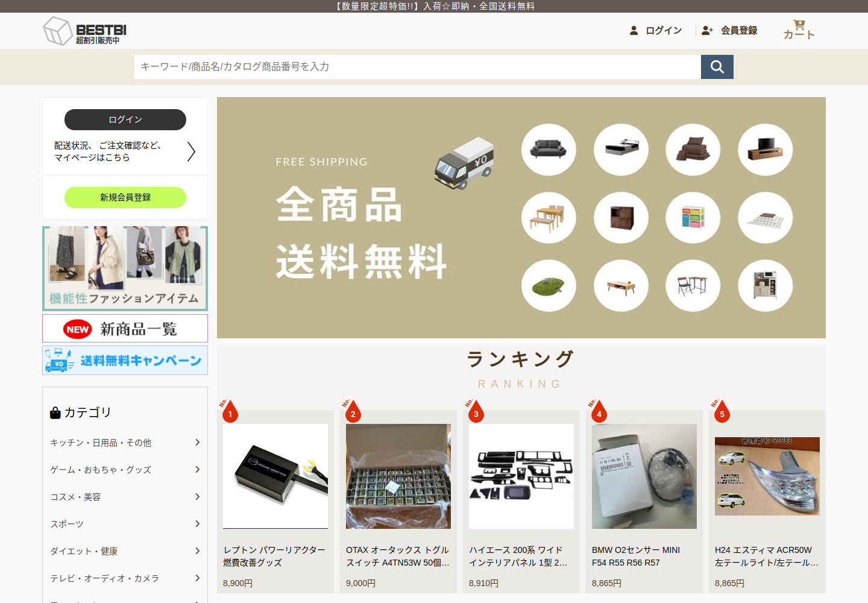Select the TV stand circle icon

click(766, 150)
